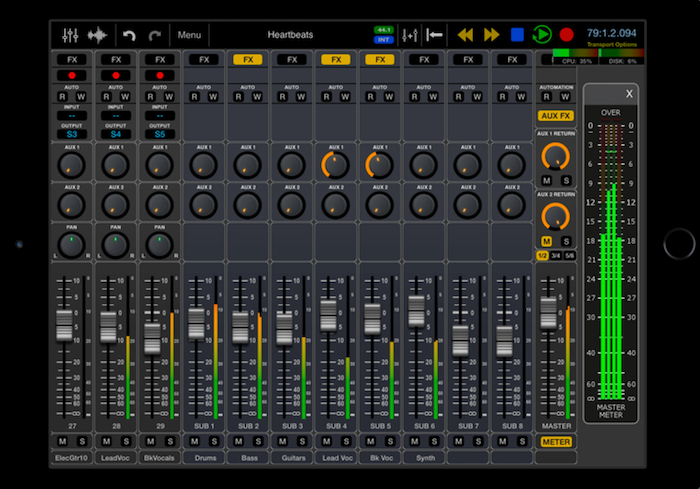Select input for channel 27
Screen dimensions: 700x489
click(72, 116)
